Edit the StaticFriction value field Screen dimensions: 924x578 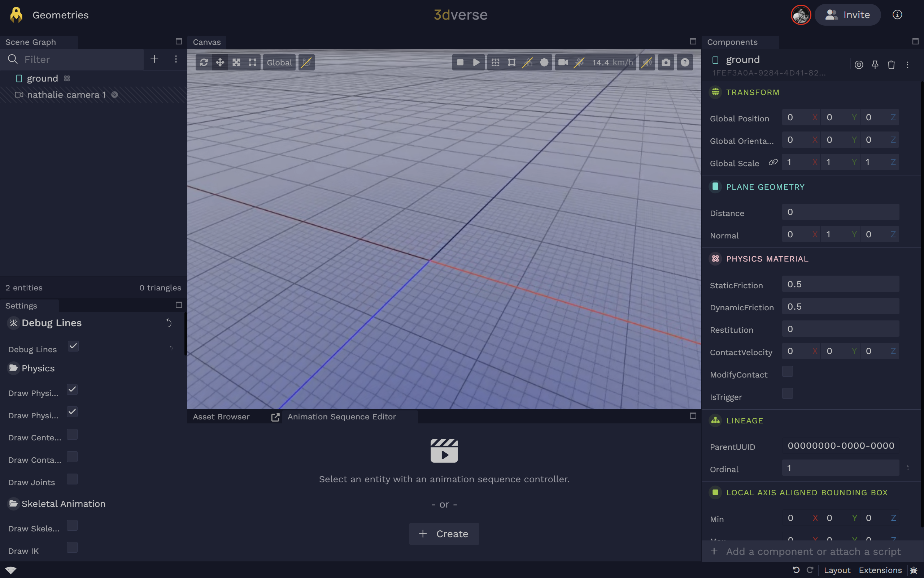(x=840, y=284)
